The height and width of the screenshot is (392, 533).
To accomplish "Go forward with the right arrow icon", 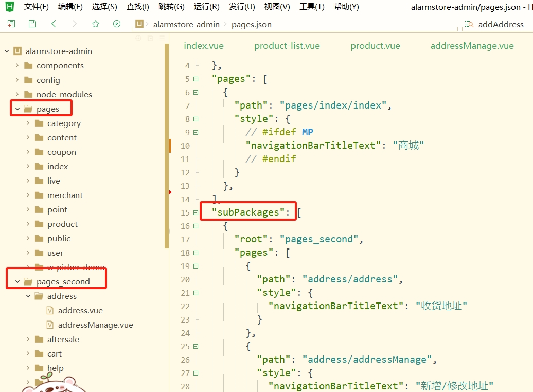I will tap(75, 24).
